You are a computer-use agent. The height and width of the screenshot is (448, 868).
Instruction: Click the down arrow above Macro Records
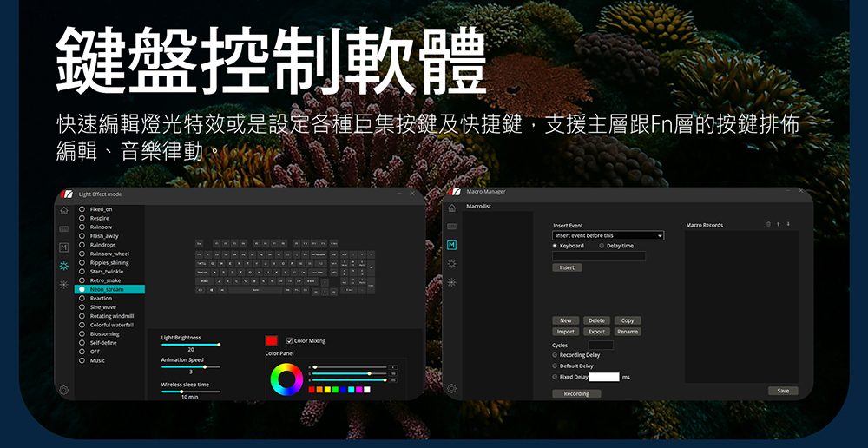(x=789, y=225)
